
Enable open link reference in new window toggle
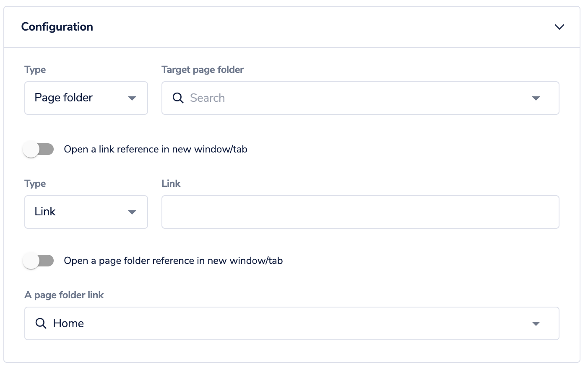(39, 149)
